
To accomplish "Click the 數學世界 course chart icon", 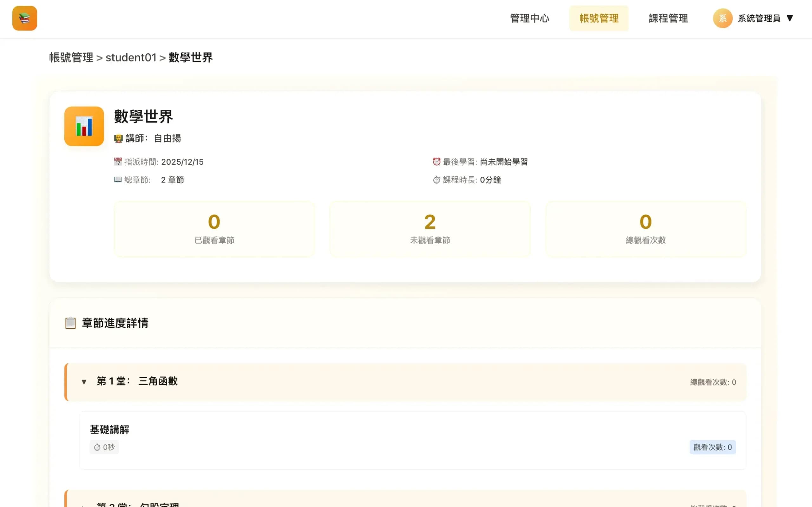I will pyautogui.click(x=84, y=126).
